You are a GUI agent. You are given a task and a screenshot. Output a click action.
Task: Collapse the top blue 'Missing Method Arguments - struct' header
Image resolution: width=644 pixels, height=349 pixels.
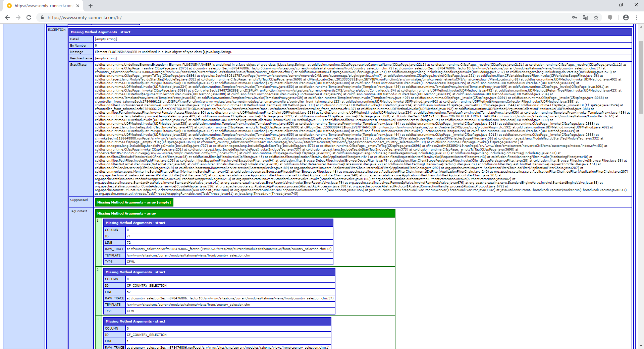coord(101,32)
